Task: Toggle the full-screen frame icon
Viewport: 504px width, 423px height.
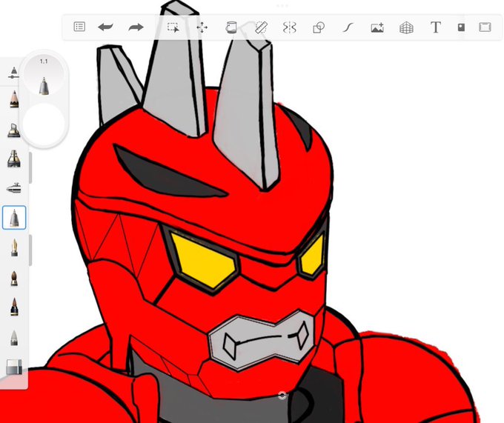Action: point(485,27)
